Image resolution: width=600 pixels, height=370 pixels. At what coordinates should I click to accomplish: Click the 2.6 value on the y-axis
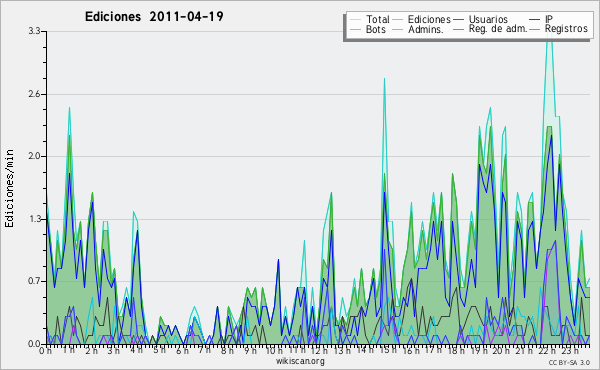[x=34, y=94]
